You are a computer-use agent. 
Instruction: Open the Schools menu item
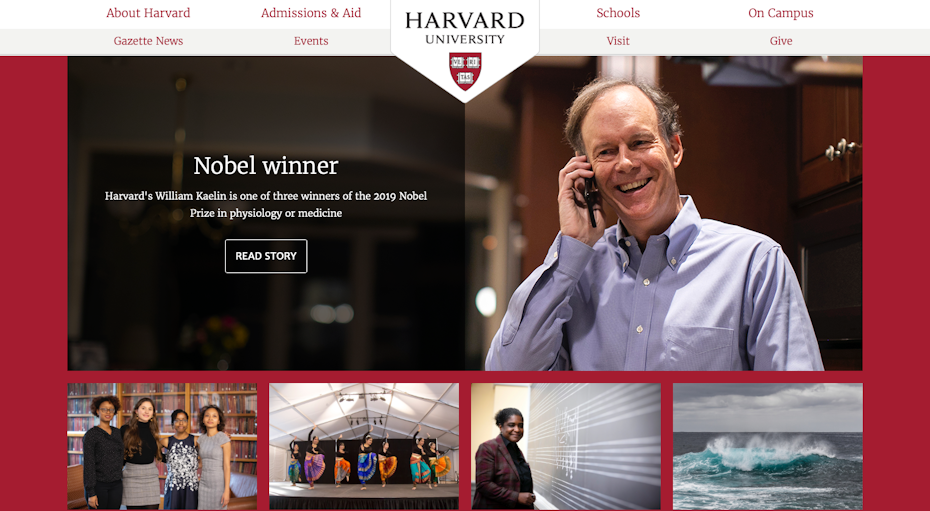618,13
